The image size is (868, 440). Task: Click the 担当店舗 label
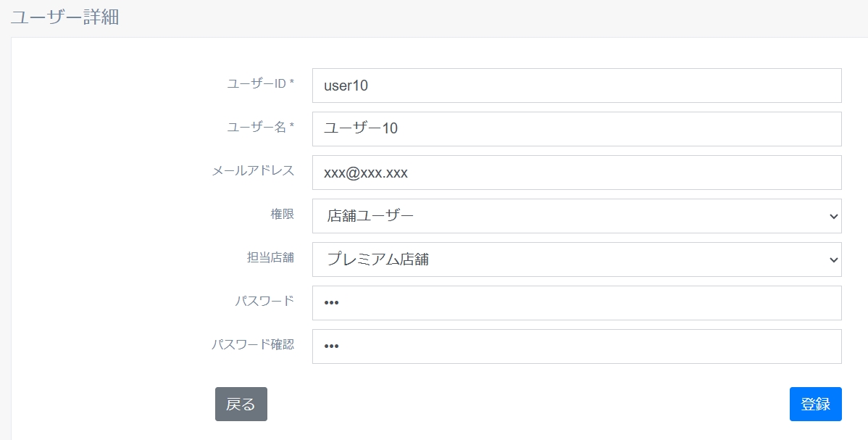[x=270, y=257]
